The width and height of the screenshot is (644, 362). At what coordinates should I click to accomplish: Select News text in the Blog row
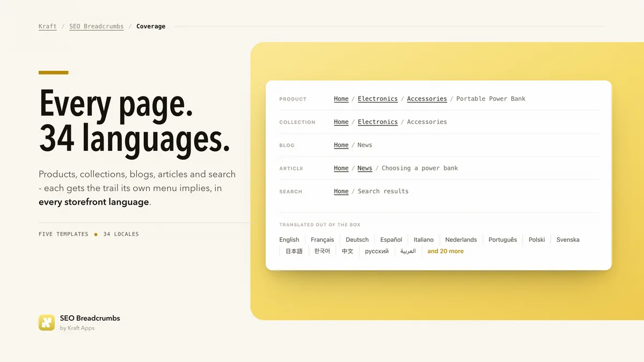pyautogui.click(x=365, y=145)
